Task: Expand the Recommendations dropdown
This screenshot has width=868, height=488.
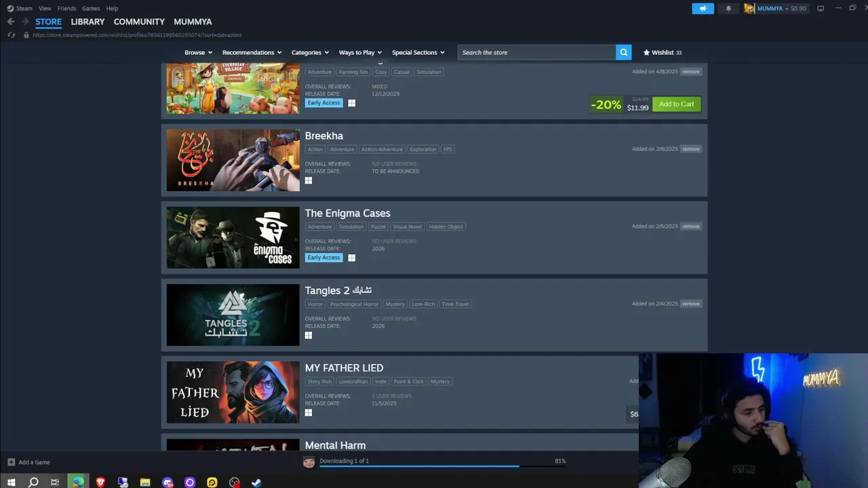Action: [252, 52]
